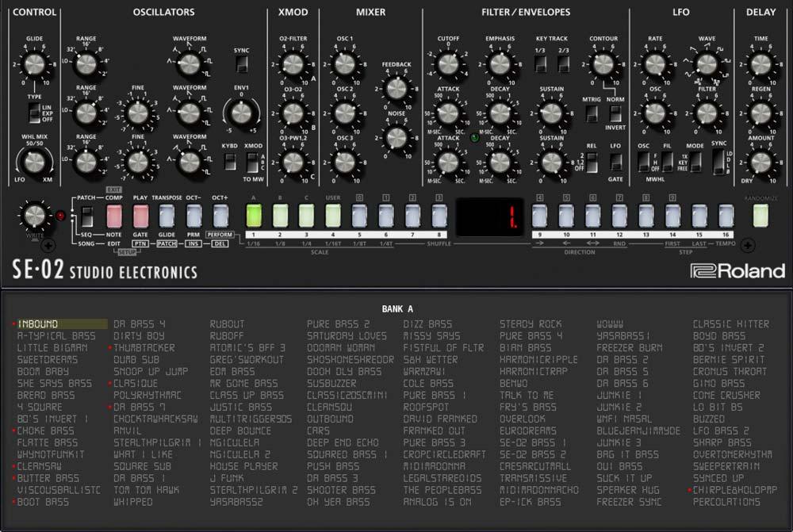Click the filter CUTOFF knob

(x=448, y=64)
